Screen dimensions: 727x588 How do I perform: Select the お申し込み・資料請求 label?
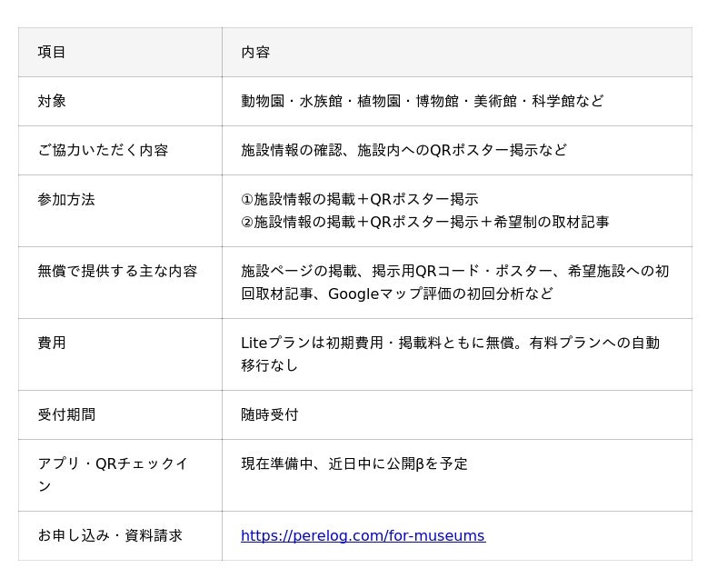click(x=110, y=535)
